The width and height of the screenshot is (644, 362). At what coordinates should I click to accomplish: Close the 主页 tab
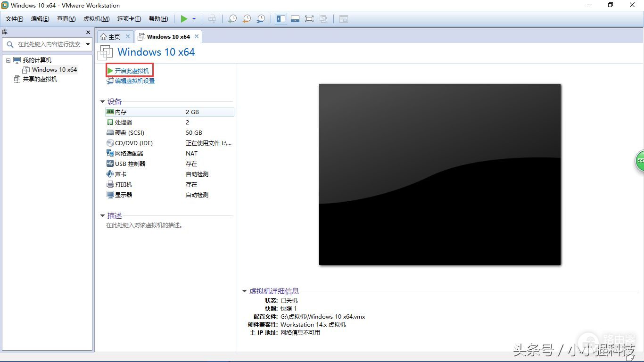coord(128,36)
